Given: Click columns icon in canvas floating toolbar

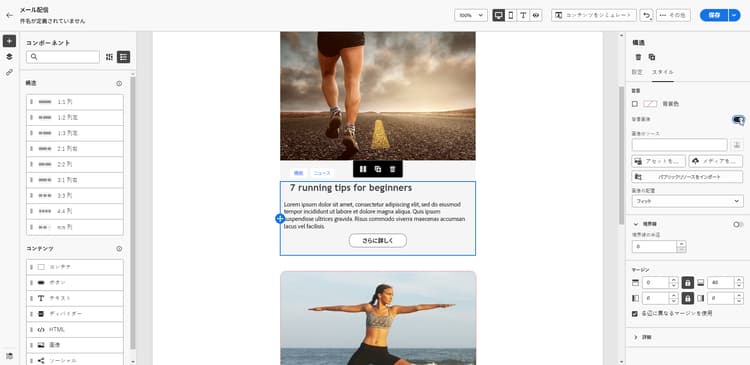Looking at the screenshot, I should click(x=363, y=169).
